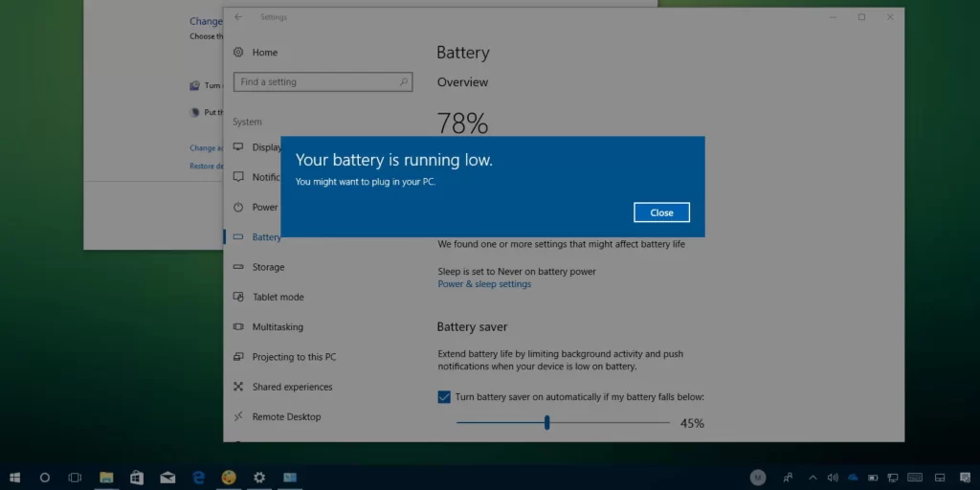This screenshot has width=980, height=490.
Task: Switch to Settings gear on taskbar
Action: point(259,479)
